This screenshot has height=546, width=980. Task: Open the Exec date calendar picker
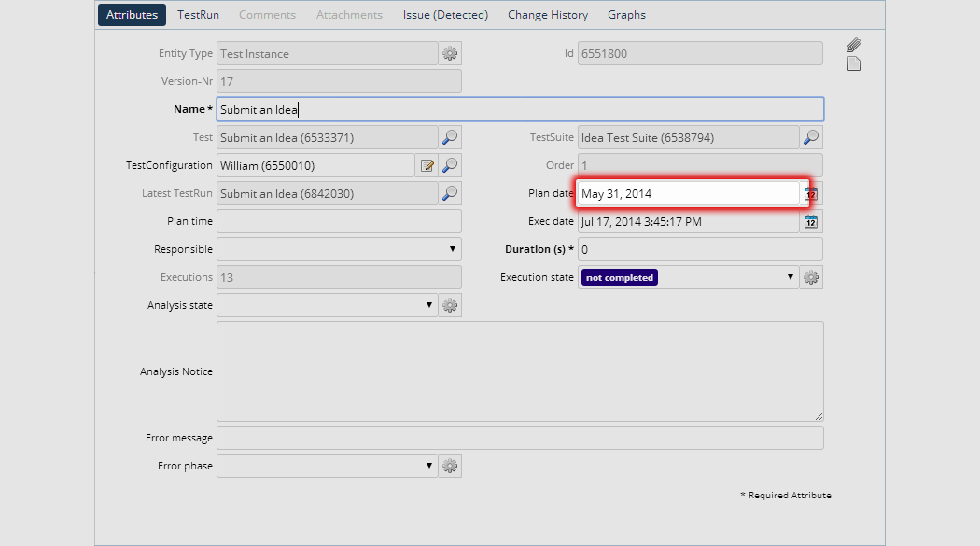(x=811, y=222)
